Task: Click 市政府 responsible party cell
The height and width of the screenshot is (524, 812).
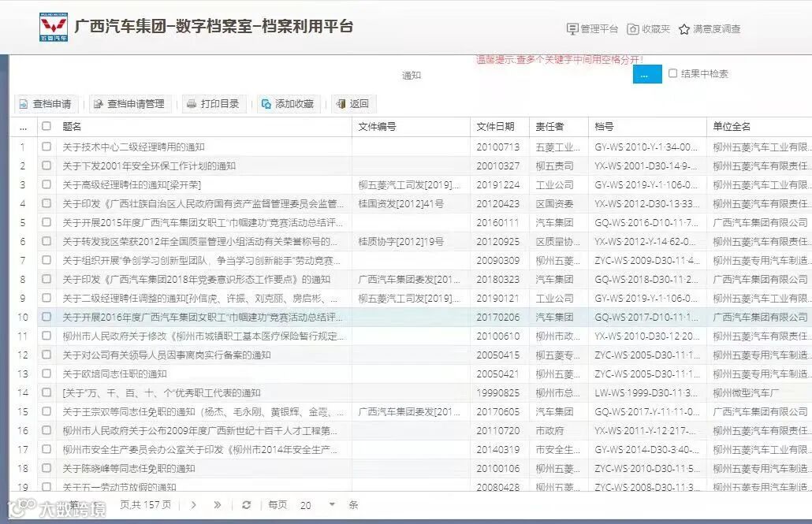Action: pyautogui.click(x=549, y=431)
